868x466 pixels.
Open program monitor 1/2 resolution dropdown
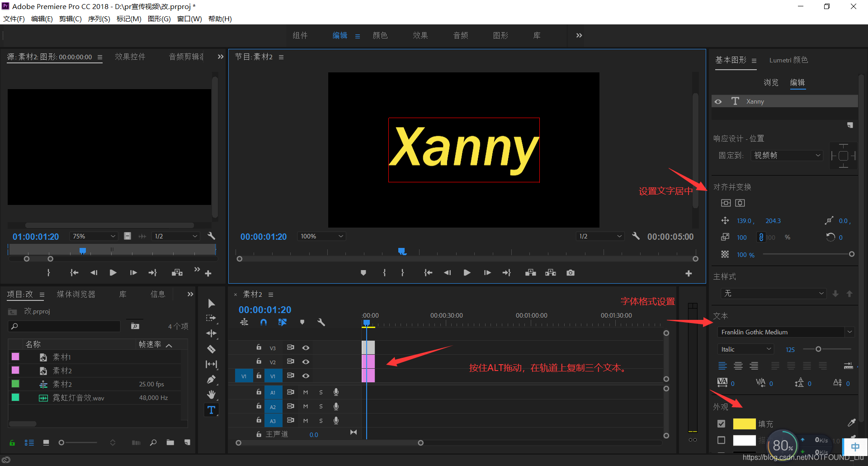600,236
